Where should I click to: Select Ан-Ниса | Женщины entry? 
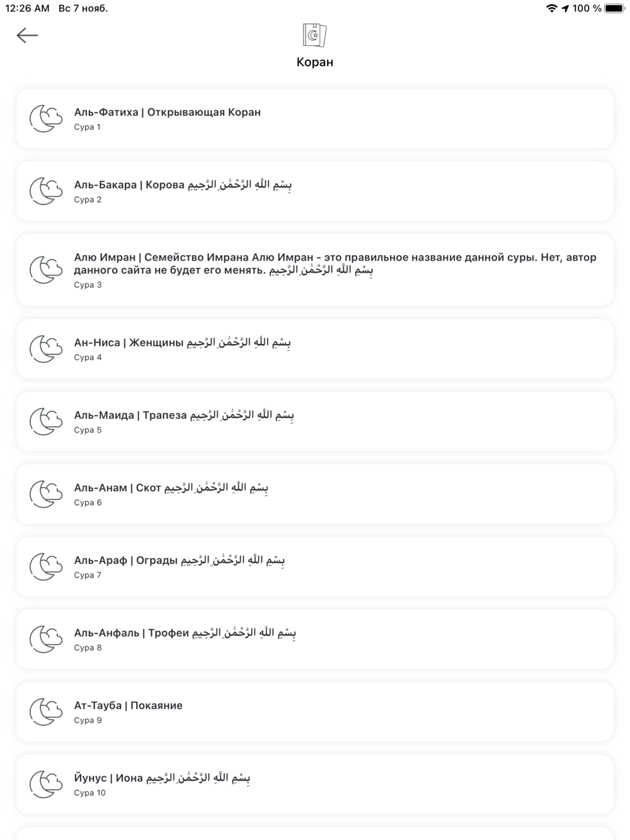tap(315, 349)
